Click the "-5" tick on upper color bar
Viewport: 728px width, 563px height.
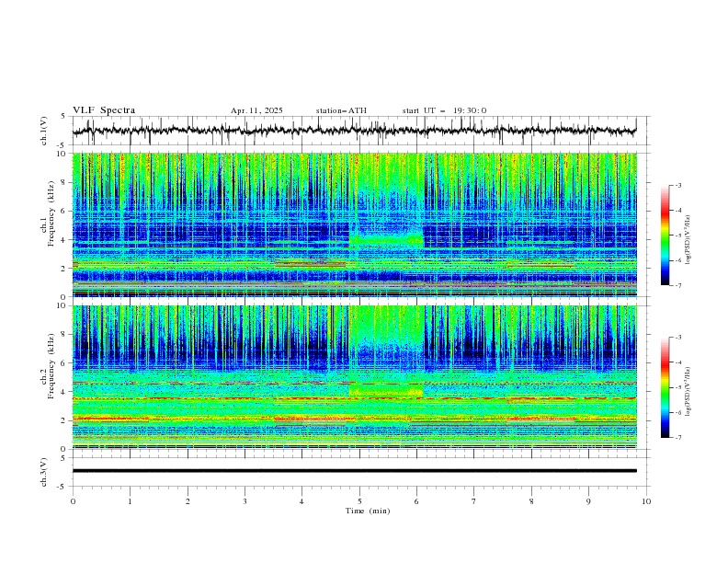point(678,236)
